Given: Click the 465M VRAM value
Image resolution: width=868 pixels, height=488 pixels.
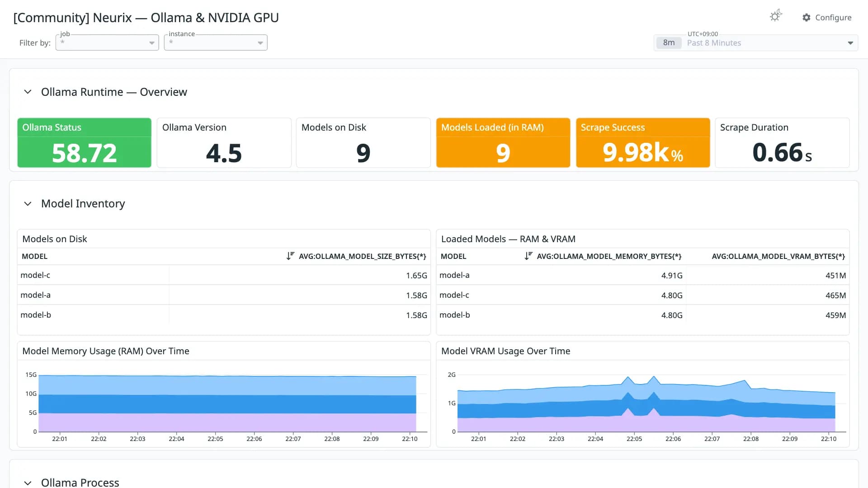Looking at the screenshot, I should tap(835, 296).
